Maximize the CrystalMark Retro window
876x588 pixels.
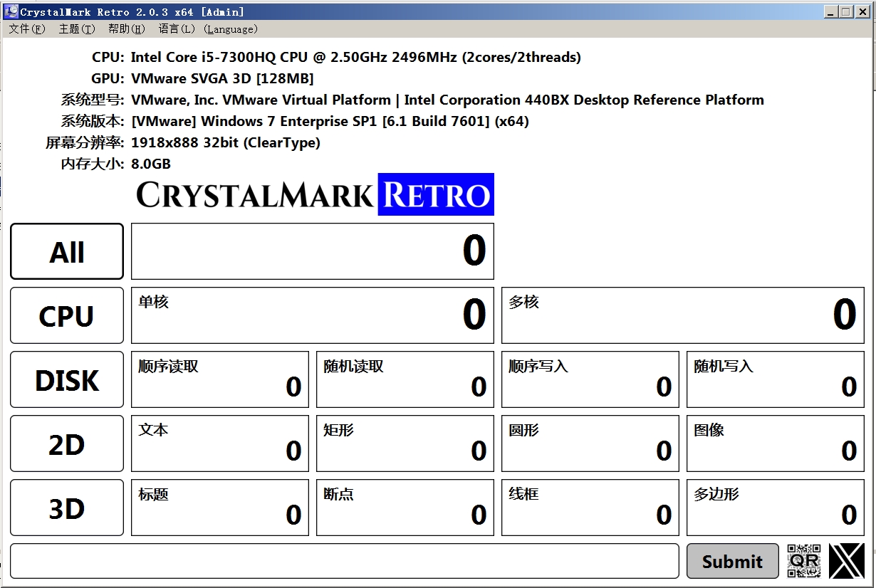(845, 11)
